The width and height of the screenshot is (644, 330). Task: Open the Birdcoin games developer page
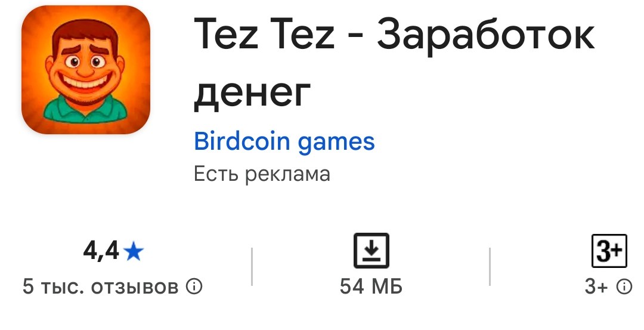(x=284, y=142)
